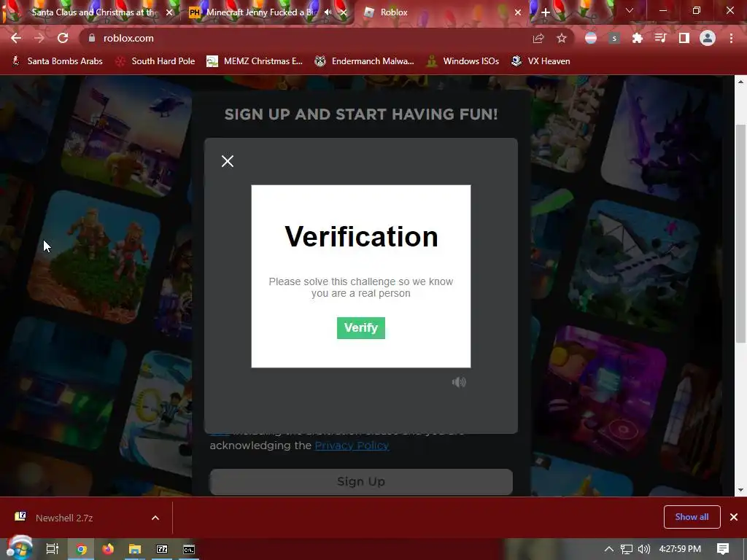Open Firefox from the taskbar
This screenshot has height=560, width=747.
point(108,549)
